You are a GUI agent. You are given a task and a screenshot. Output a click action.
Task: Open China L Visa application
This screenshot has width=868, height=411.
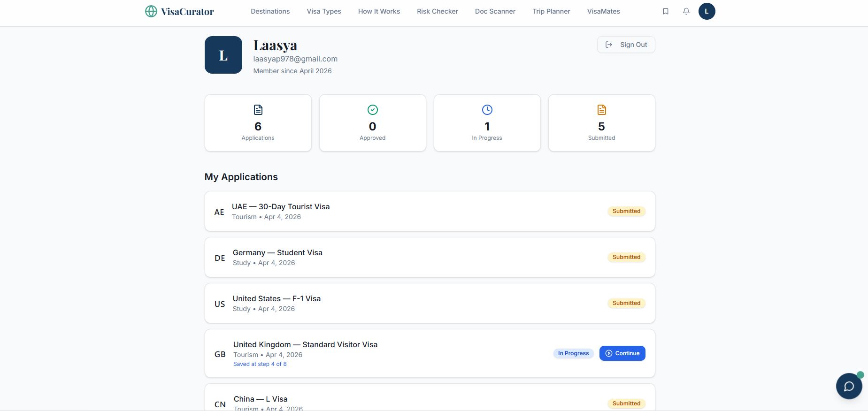tap(430, 397)
